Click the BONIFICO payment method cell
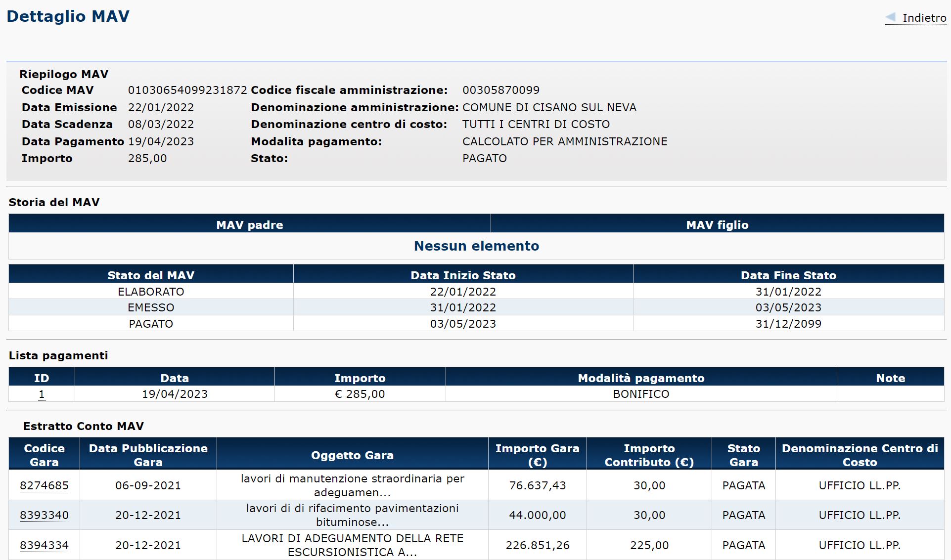 click(x=641, y=394)
